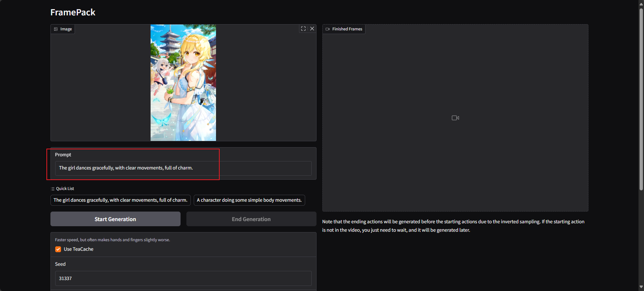The height and width of the screenshot is (291, 644).
Task: Click the Quick List icon
Action: pyautogui.click(x=53, y=189)
